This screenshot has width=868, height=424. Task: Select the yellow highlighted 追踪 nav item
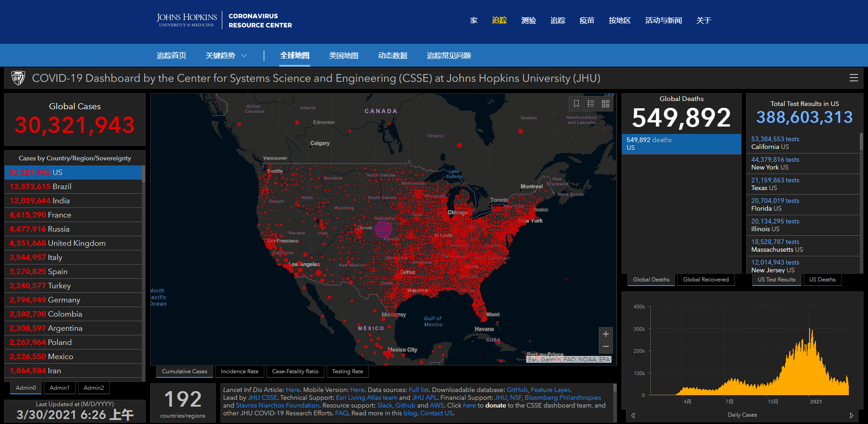[x=499, y=21]
